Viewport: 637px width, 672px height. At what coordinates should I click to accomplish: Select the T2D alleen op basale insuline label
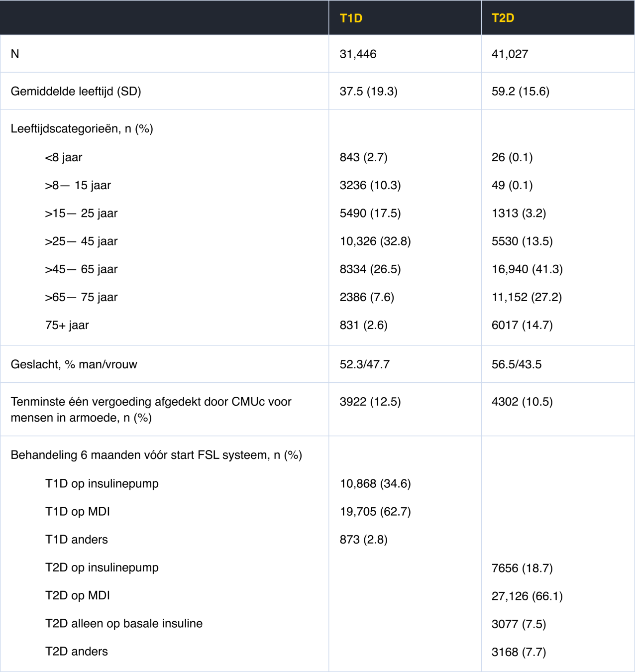tap(124, 623)
